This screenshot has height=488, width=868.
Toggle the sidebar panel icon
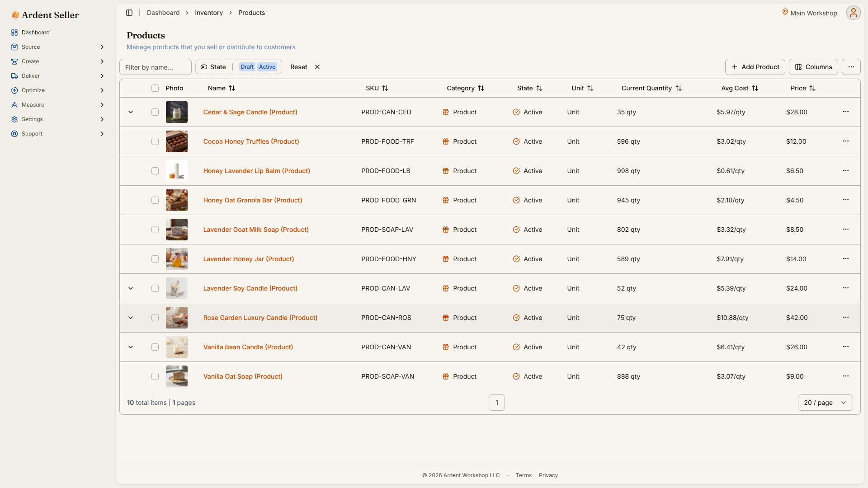tap(129, 13)
